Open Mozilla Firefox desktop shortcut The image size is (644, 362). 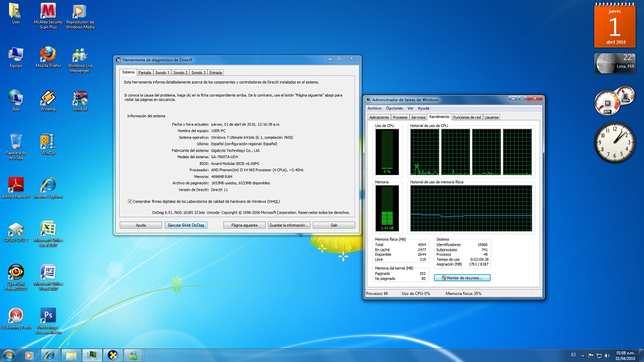[x=48, y=55]
